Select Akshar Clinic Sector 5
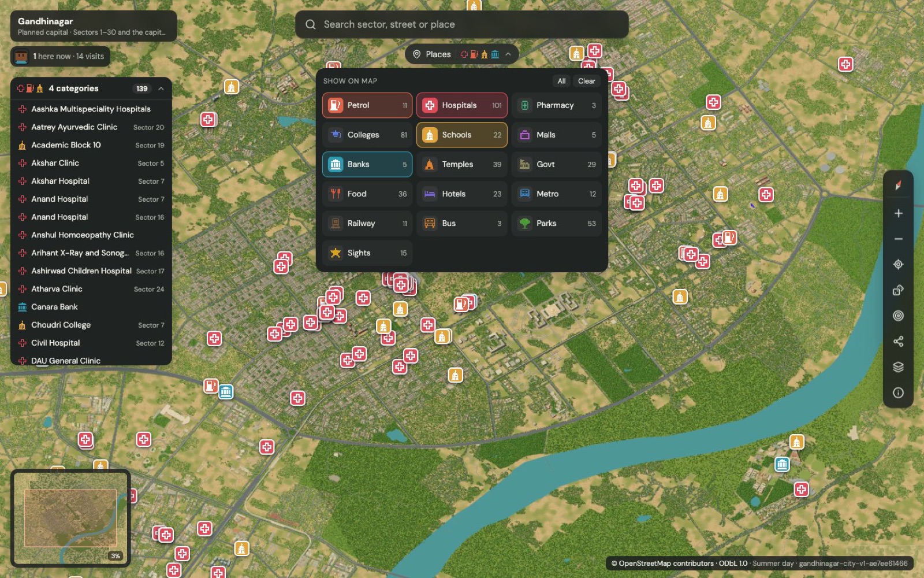This screenshot has height=578, width=924. (x=91, y=163)
